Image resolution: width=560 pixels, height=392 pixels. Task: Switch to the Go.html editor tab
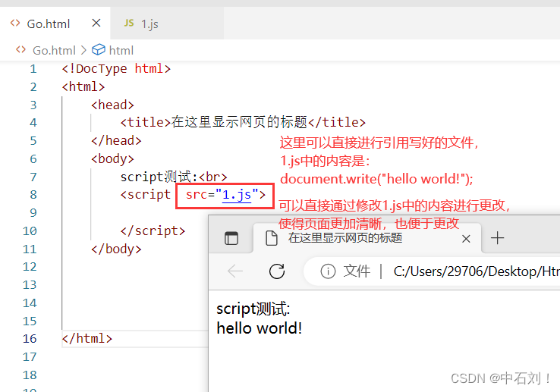55,24
